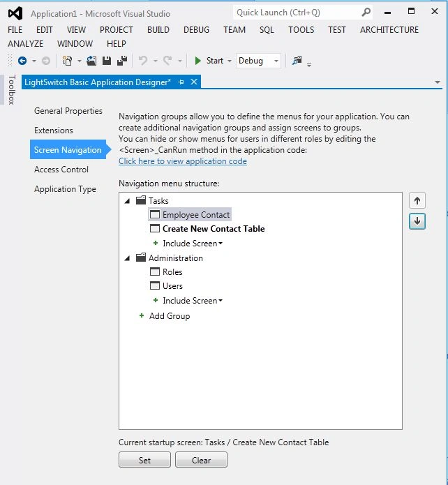This screenshot has width=448, height=485.
Task: Switch to Extensions tab
Action: pos(54,130)
